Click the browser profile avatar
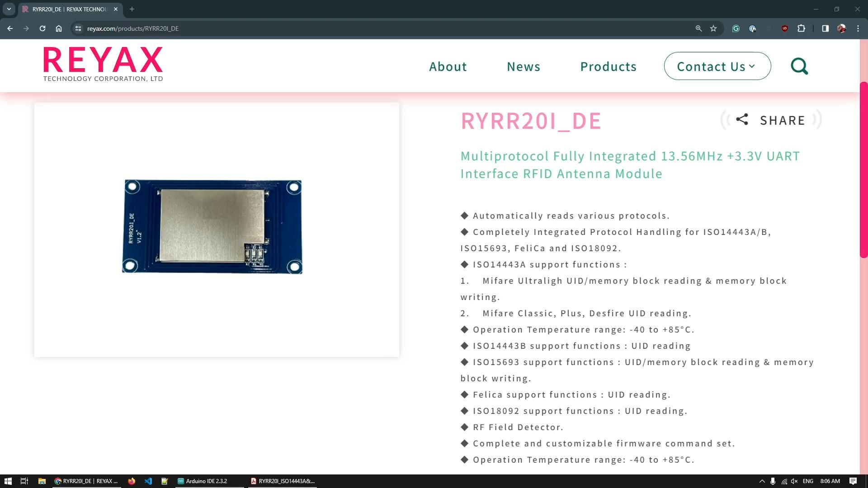Image resolution: width=868 pixels, height=488 pixels. pos(841,28)
